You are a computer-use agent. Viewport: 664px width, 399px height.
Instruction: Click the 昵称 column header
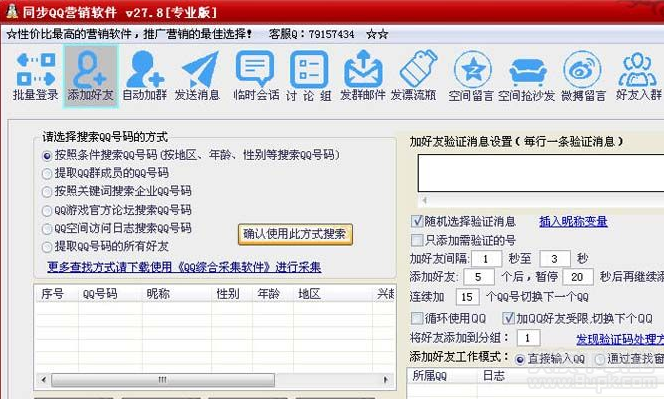(x=177, y=294)
